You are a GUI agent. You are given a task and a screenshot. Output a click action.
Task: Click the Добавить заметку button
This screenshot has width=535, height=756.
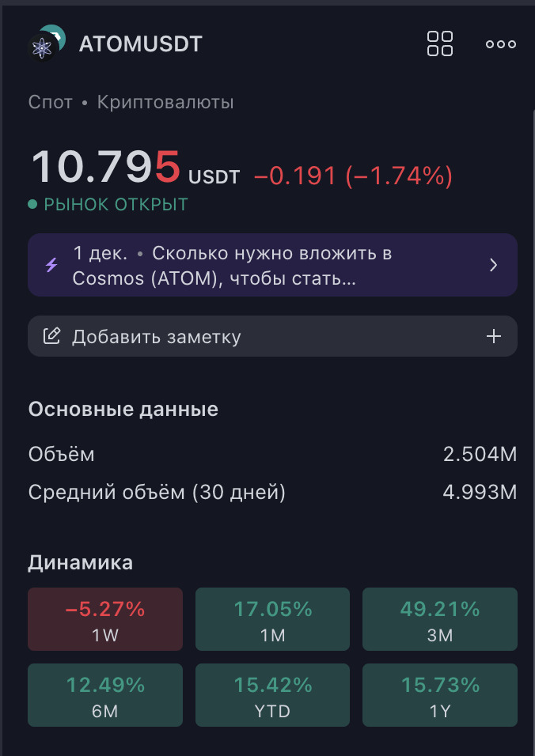coord(157,337)
